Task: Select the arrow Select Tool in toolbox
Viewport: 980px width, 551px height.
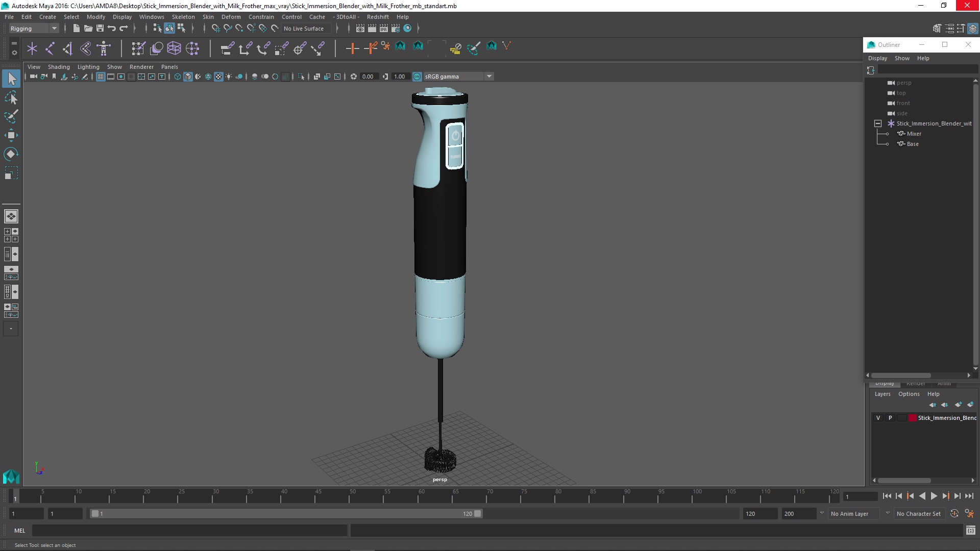Action: coord(11,79)
